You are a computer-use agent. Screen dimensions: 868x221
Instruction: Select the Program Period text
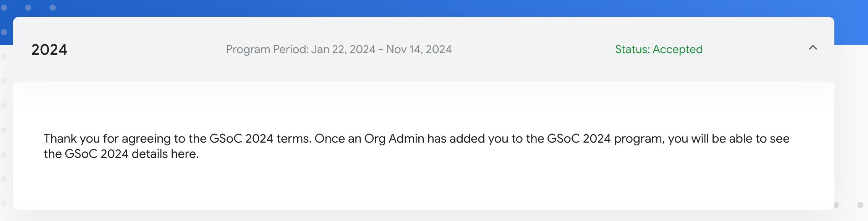point(338,49)
